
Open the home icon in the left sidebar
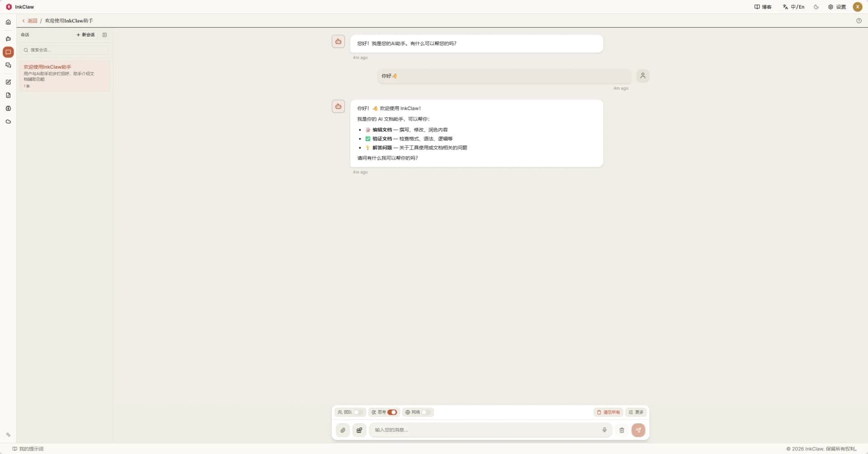[8, 22]
